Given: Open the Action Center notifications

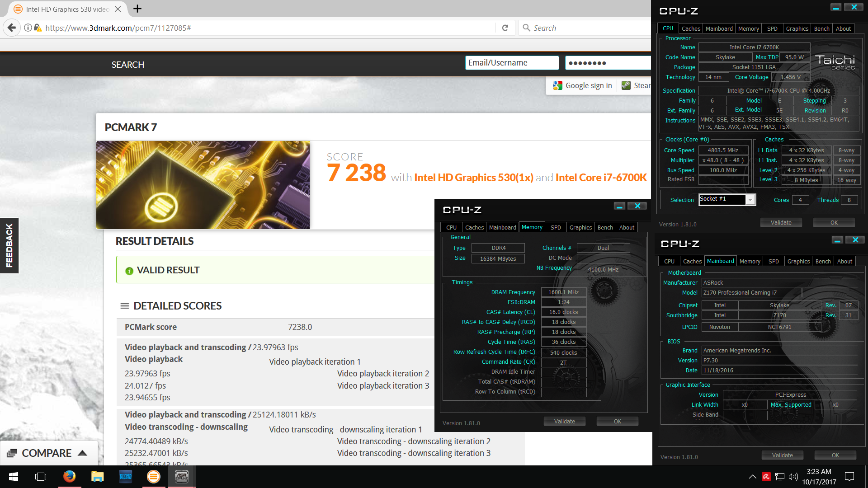Looking at the screenshot, I should 849,476.
